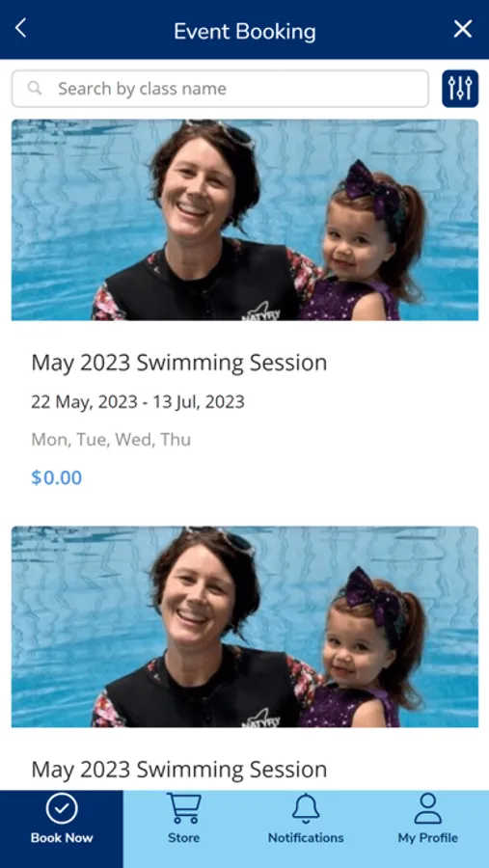489x868 pixels.
Task: Click the 22 May - 13 Jul date range
Action: (x=137, y=402)
